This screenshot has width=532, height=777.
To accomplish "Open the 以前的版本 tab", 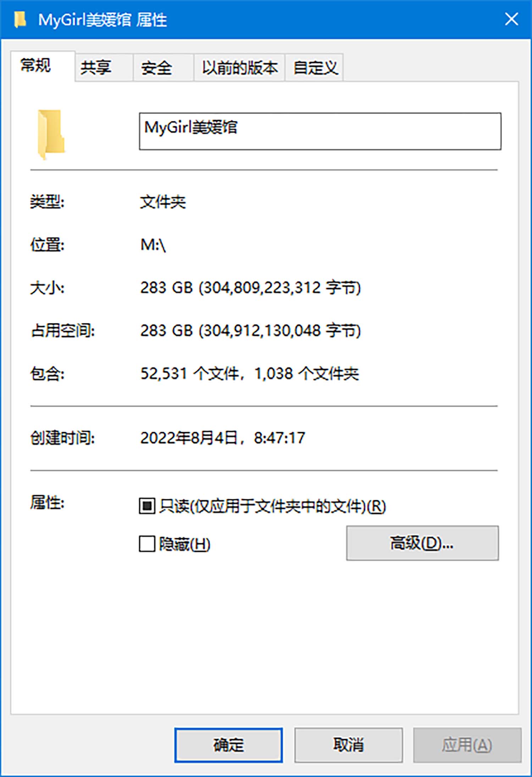I will click(239, 67).
